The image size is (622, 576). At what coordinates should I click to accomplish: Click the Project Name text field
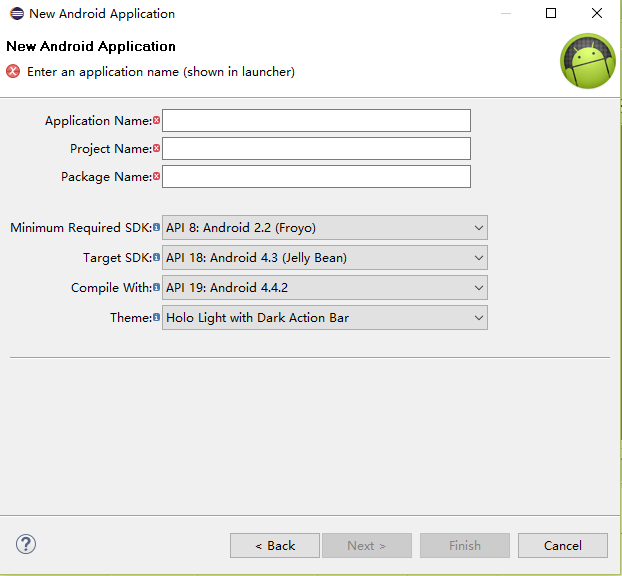click(x=316, y=149)
